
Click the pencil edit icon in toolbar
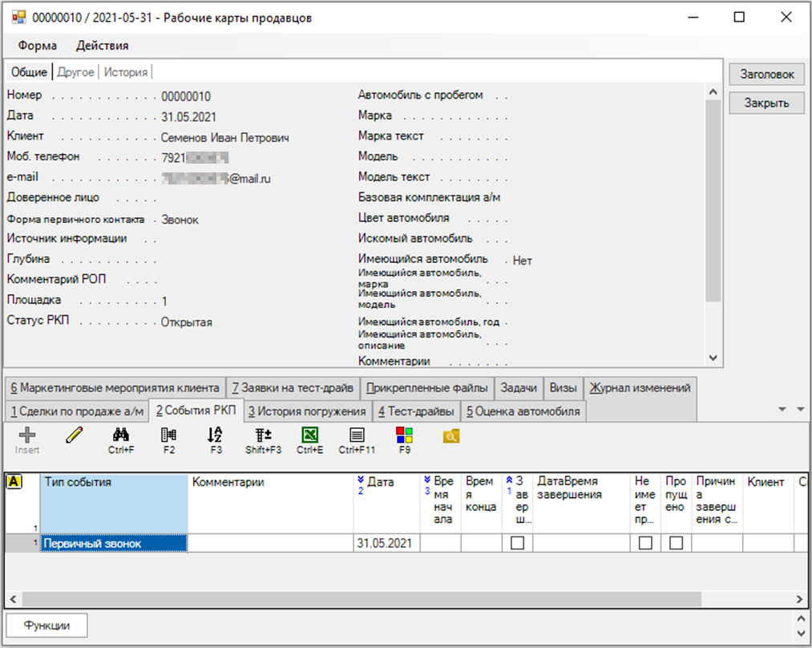[x=74, y=435]
